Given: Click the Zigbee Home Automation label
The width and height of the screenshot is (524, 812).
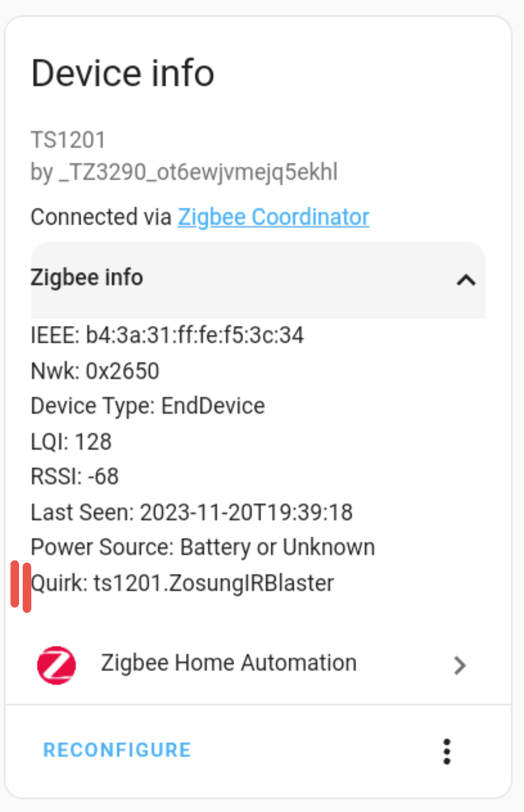Looking at the screenshot, I should [x=229, y=662].
